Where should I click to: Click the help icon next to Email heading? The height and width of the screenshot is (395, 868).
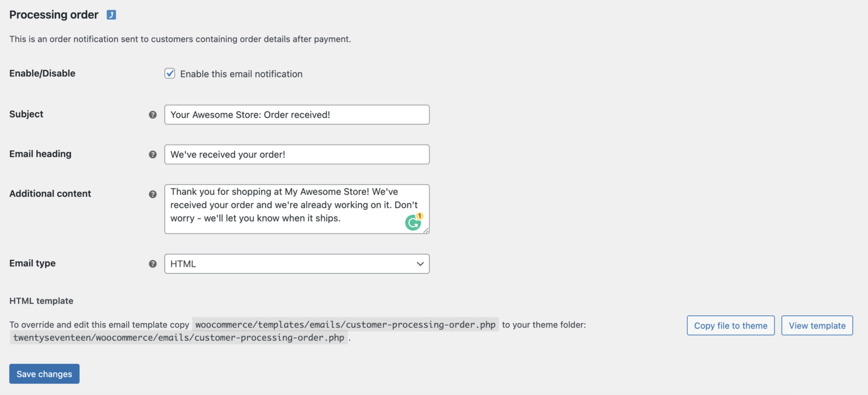click(153, 154)
